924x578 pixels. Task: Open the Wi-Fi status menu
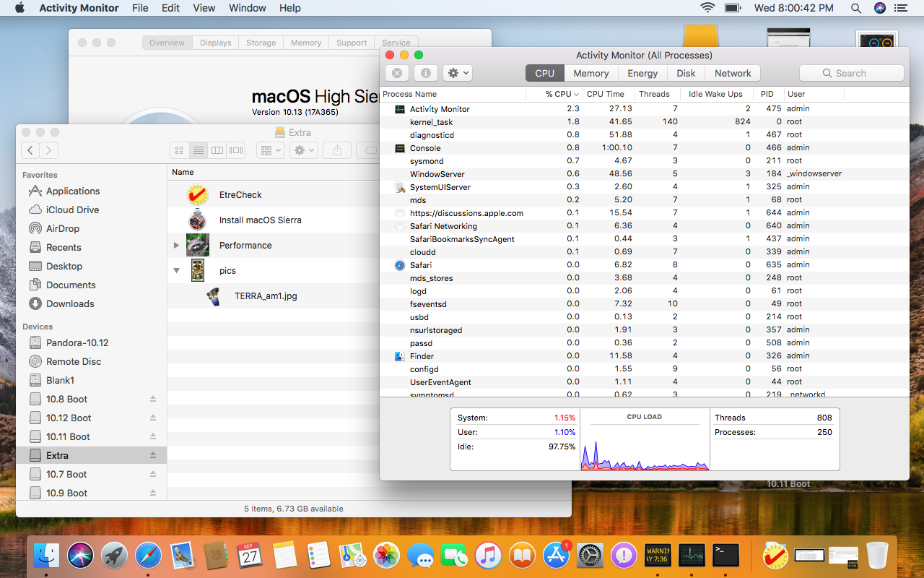click(x=708, y=8)
